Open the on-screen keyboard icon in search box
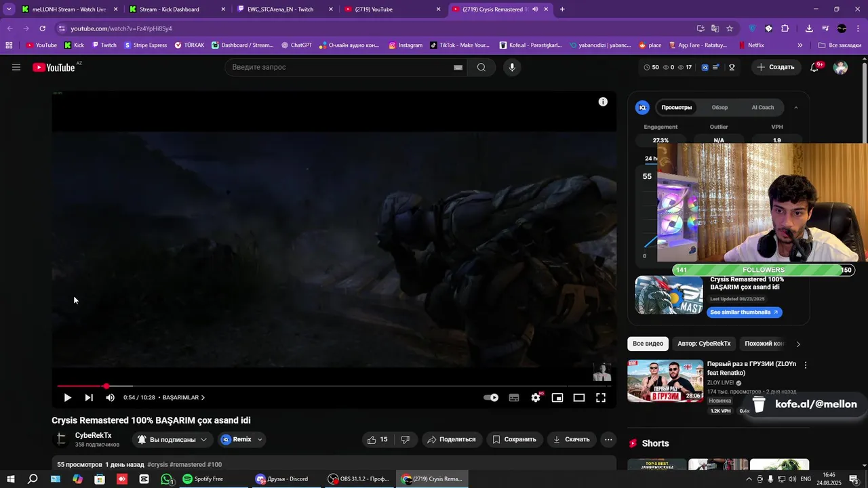This screenshot has height=488, width=868. (458, 67)
